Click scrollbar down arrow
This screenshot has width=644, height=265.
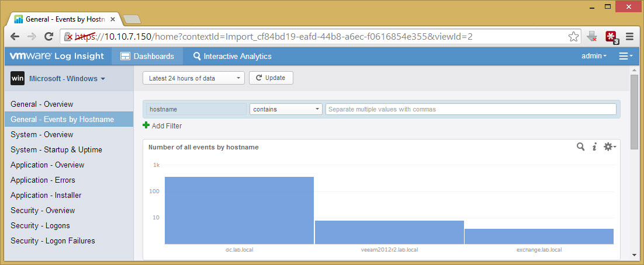(x=635, y=254)
